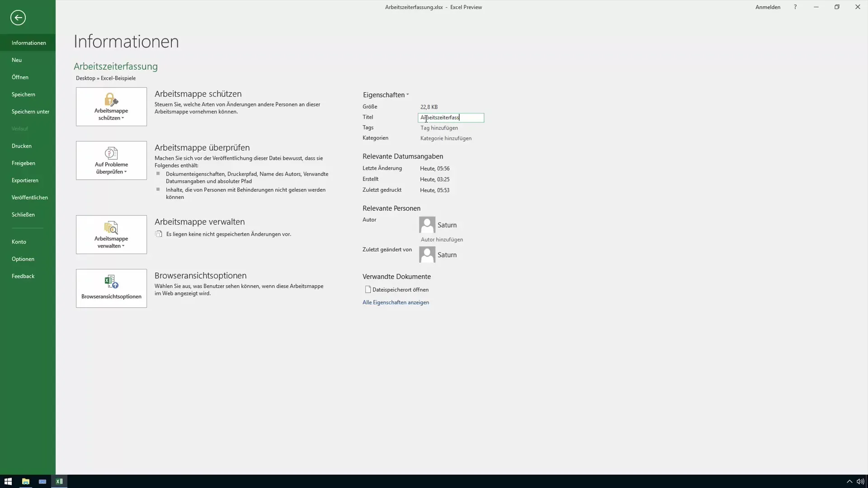Click the Informationen menu item

click(x=28, y=42)
